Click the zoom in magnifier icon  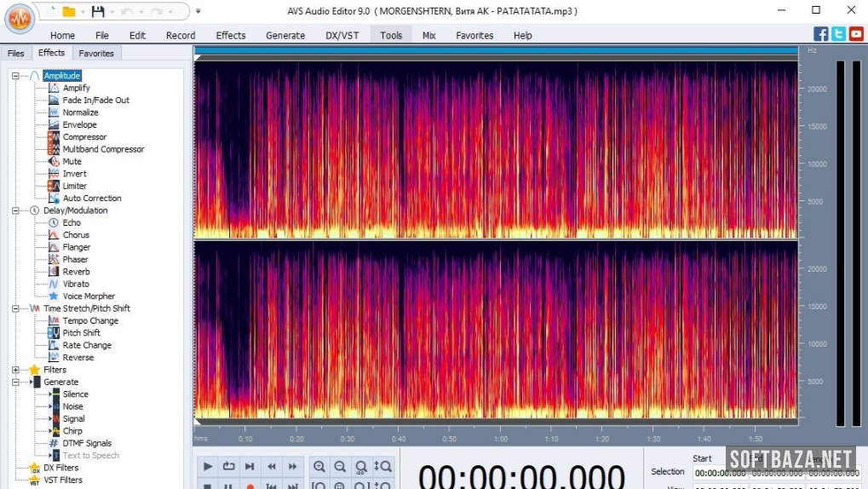[319, 466]
